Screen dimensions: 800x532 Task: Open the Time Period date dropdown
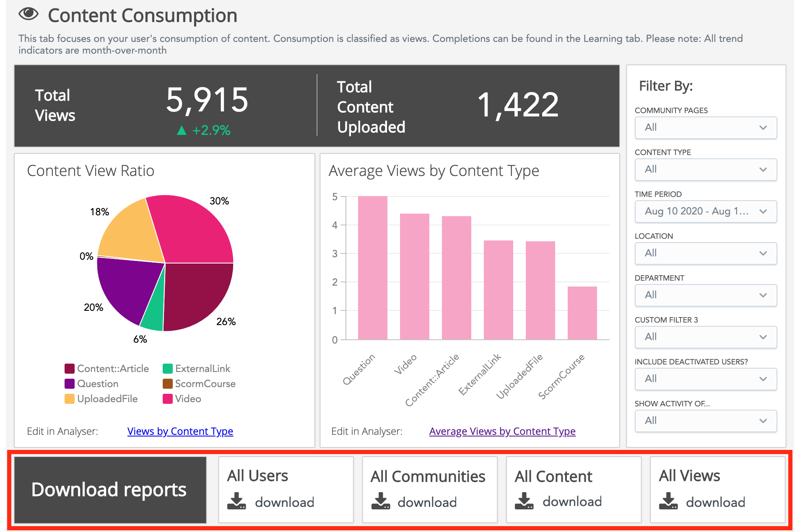tap(705, 212)
